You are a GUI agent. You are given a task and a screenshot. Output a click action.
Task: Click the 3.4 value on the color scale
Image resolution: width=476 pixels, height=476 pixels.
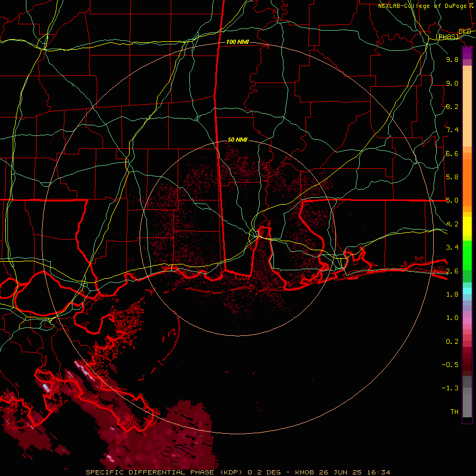pyautogui.click(x=452, y=248)
